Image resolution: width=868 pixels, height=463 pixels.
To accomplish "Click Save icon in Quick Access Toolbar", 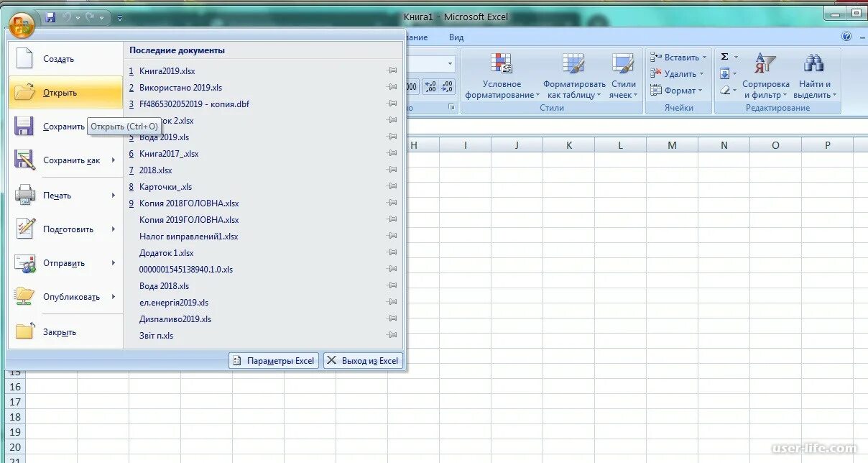I will [50, 17].
